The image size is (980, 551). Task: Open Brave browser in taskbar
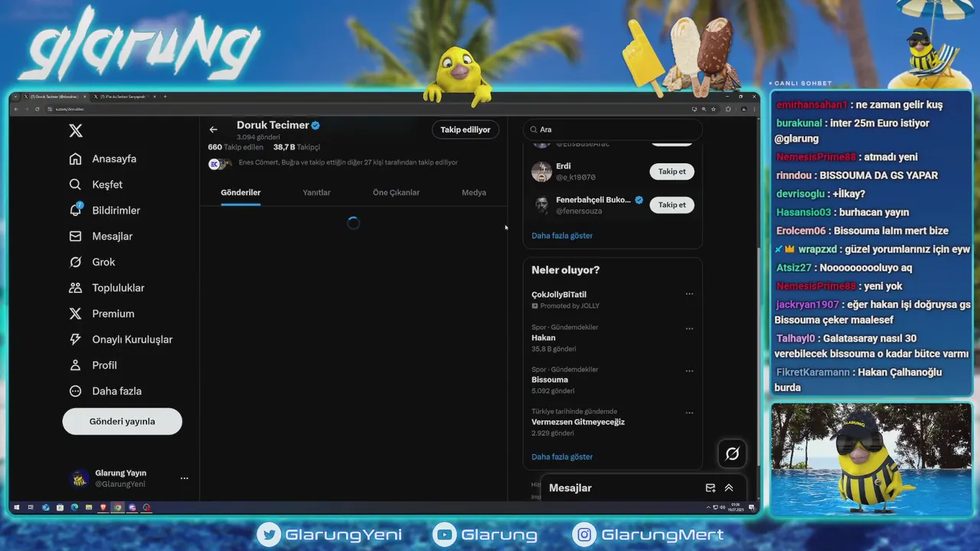(x=103, y=507)
